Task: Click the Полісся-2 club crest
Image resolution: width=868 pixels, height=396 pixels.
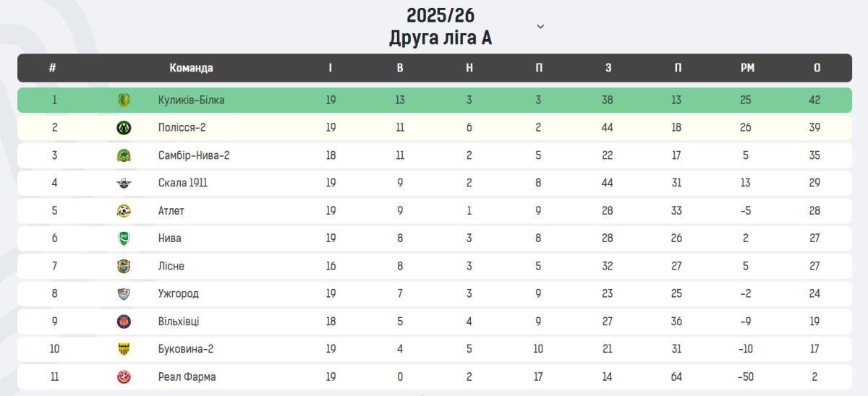Action: (124, 128)
